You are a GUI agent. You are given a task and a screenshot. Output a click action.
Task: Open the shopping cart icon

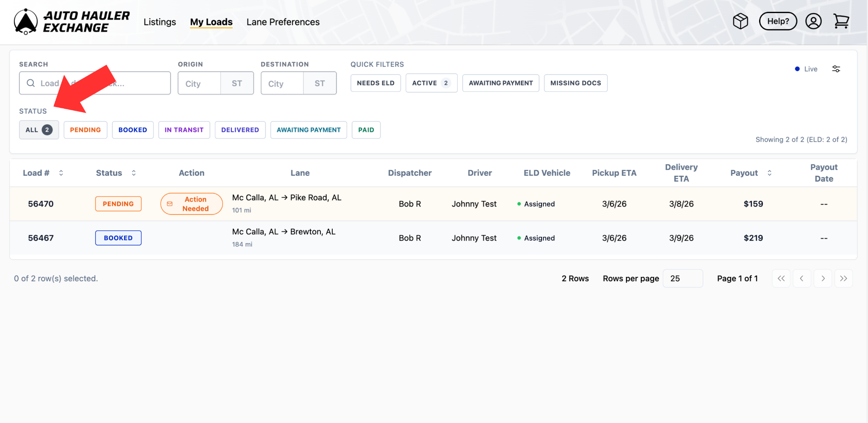click(x=841, y=21)
